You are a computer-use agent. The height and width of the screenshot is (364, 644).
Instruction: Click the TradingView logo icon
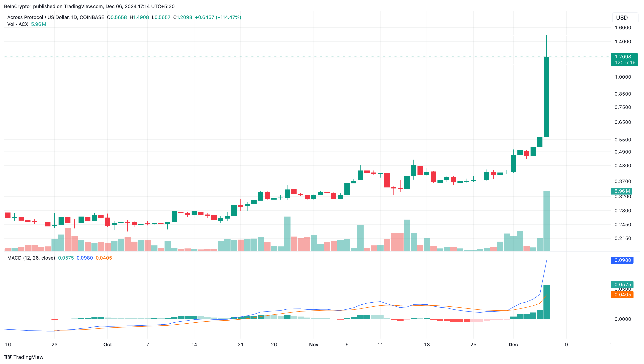[x=8, y=357]
